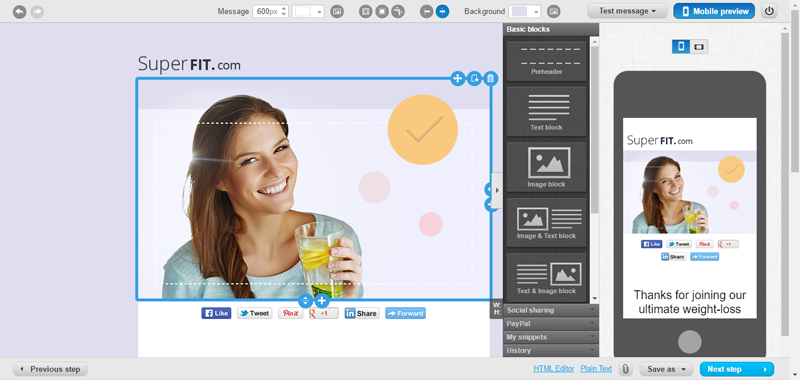Expand the PayPal section
800x380 pixels.
pos(551,323)
